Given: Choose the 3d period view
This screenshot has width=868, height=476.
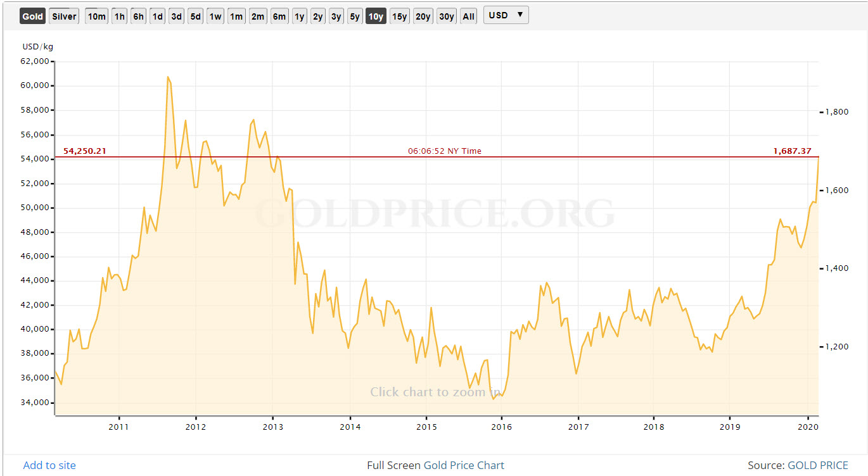Looking at the screenshot, I should click(x=176, y=16).
